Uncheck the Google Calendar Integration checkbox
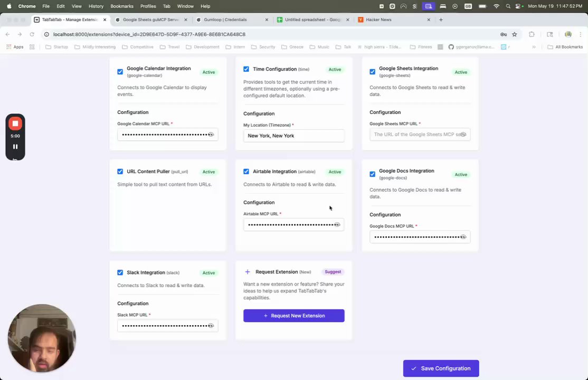Viewport: 588px width, 380px height. coord(120,72)
